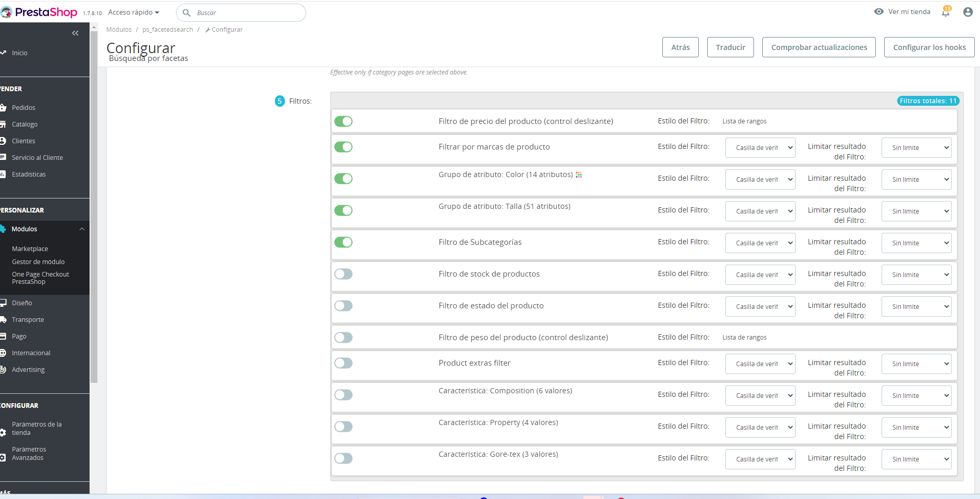Image resolution: width=980 pixels, height=499 pixels.
Task: Click Comprobar actualizaciones button
Action: click(x=819, y=47)
